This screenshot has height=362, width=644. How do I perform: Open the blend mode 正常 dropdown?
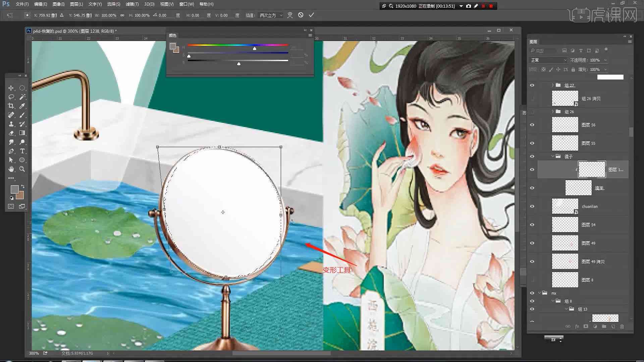[x=548, y=60]
